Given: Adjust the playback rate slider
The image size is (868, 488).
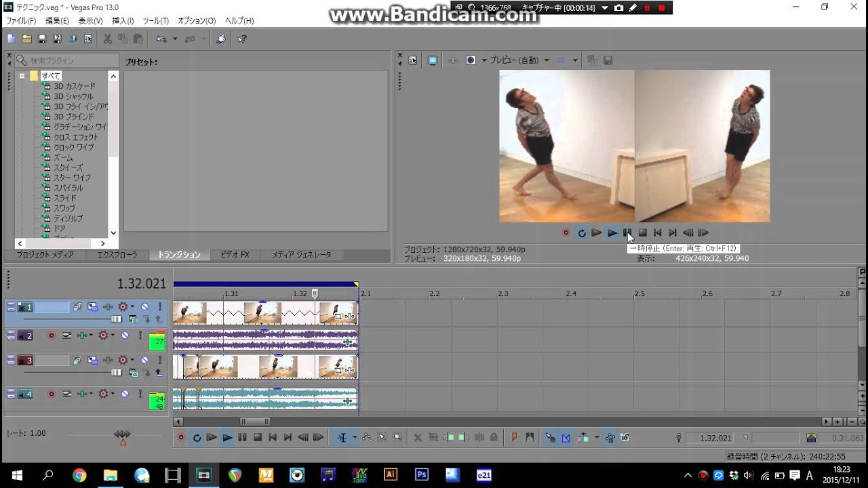Looking at the screenshot, I should 122,434.
